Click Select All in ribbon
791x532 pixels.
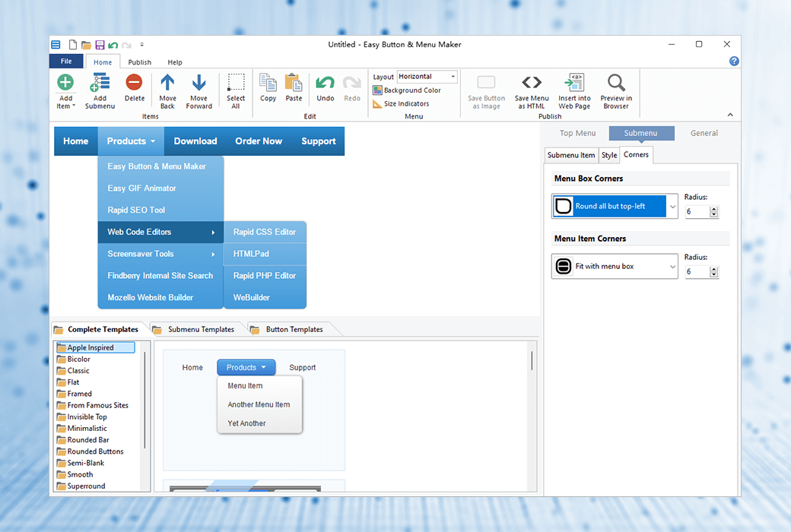[236, 90]
